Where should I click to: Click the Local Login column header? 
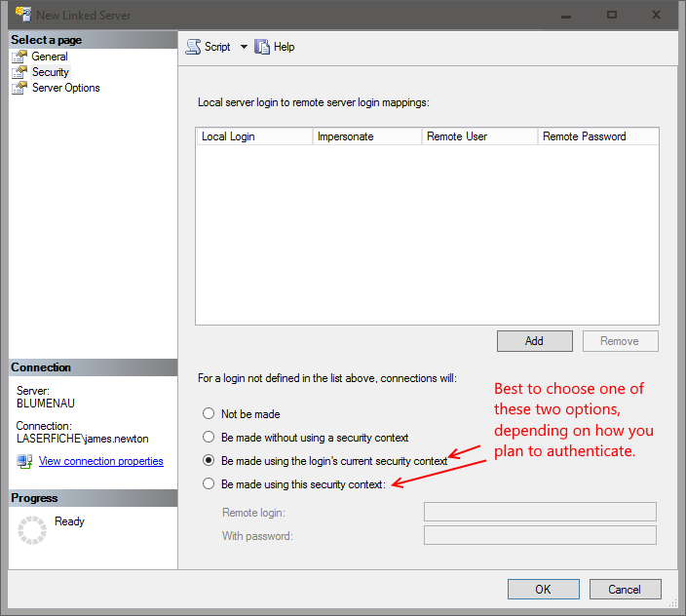tap(254, 136)
